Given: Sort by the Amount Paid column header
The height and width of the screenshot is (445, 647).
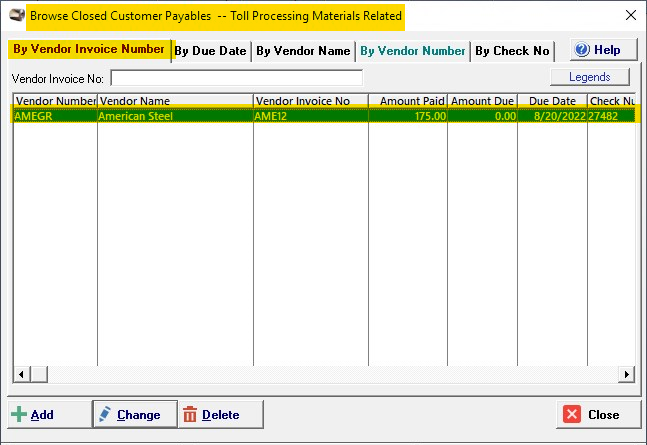Looking at the screenshot, I should point(408,101).
